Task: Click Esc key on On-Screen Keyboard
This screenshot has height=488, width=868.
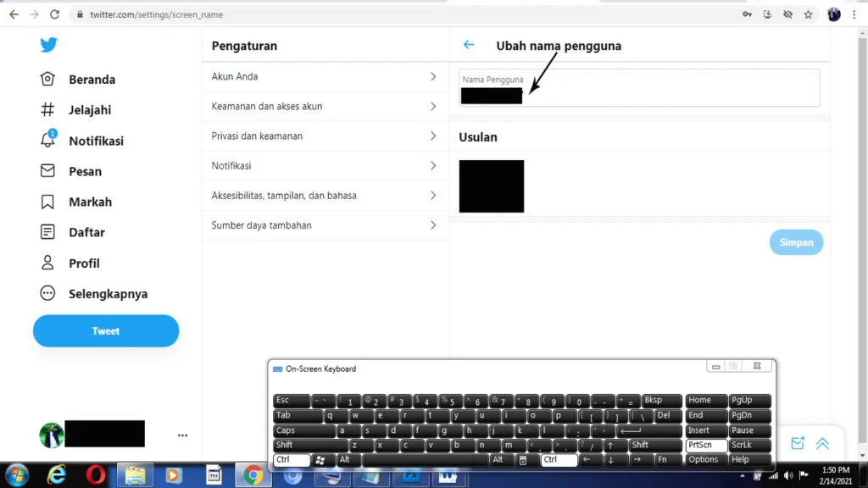Action: [x=292, y=400]
